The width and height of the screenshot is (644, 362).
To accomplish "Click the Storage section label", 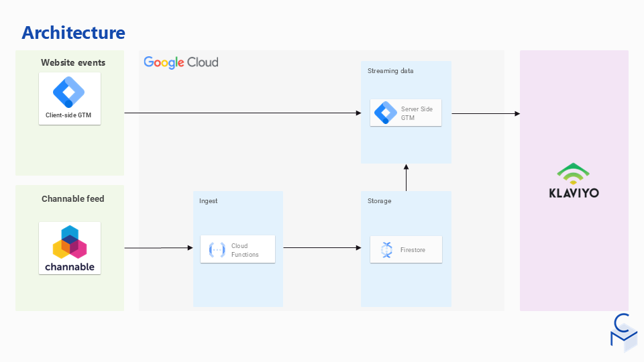I will pos(379,200).
